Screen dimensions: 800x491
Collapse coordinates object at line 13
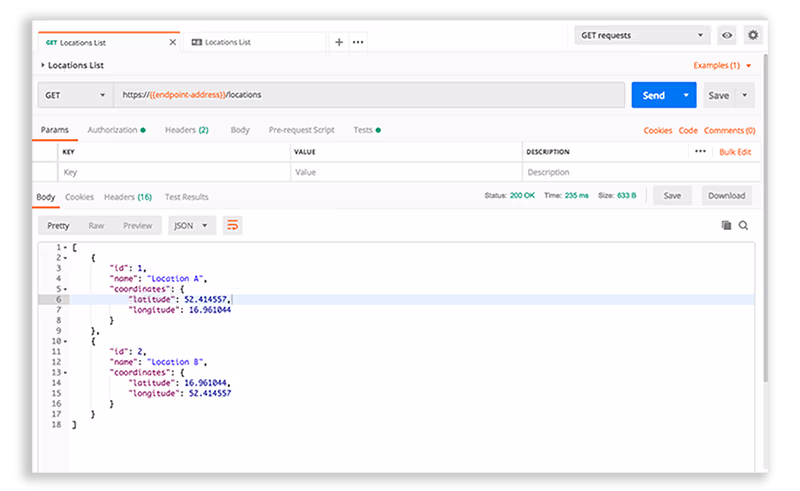(65, 373)
